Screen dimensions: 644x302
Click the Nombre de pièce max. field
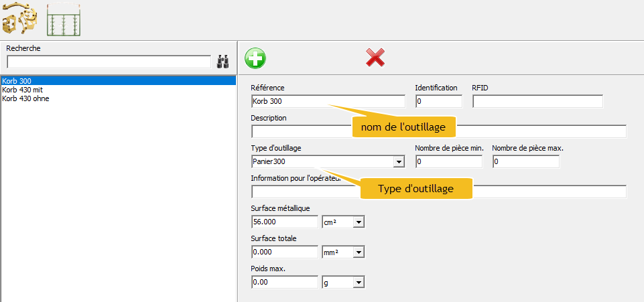(525, 162)
